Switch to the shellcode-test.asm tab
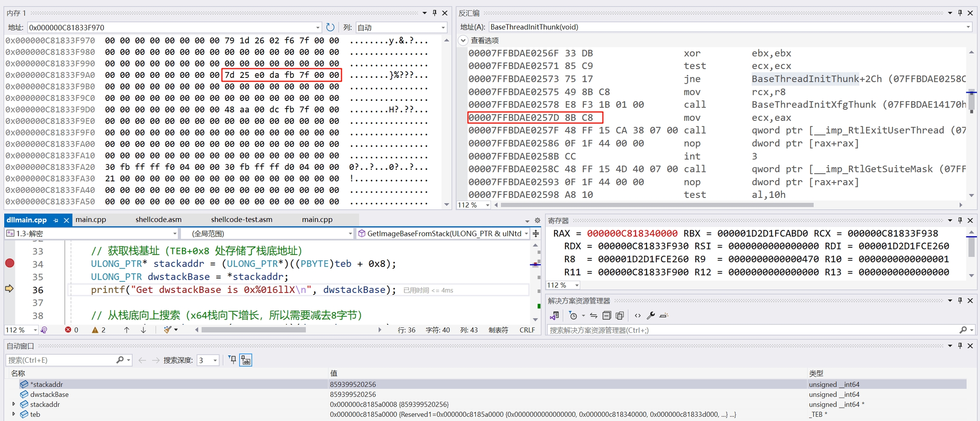Viewport: 980px width, 421px height. tap(242, 220)
